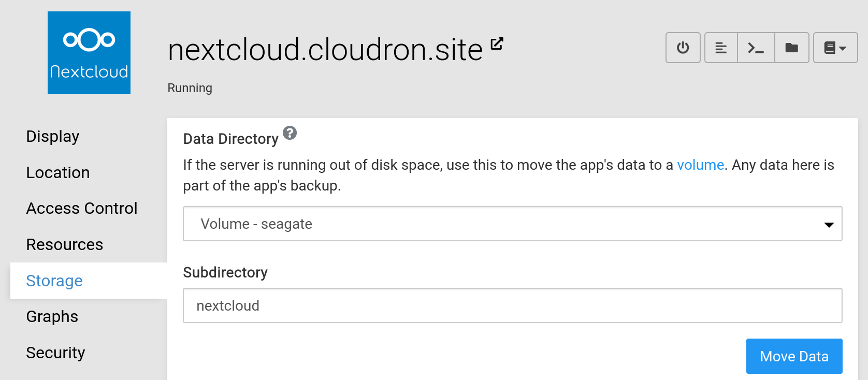Go to the Location section
Screen dimensions: 868x380
(x=58, y=172)
